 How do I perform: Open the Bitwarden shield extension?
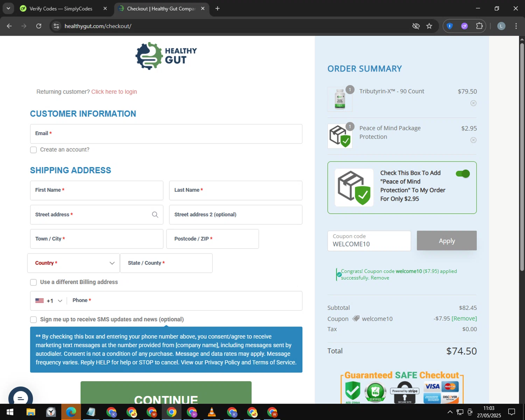450,26
